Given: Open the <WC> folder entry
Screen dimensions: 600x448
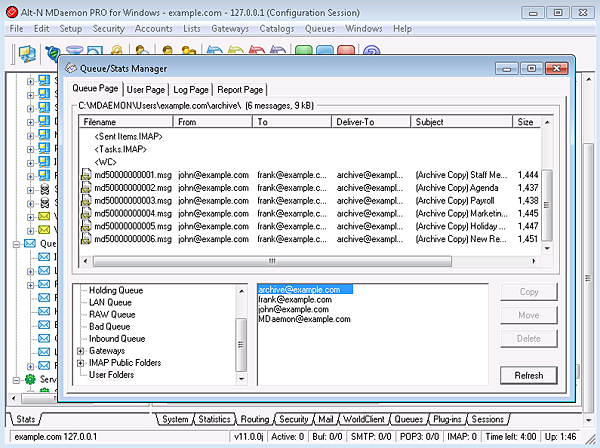Looking at the screenshot, I should pos(105,162).
